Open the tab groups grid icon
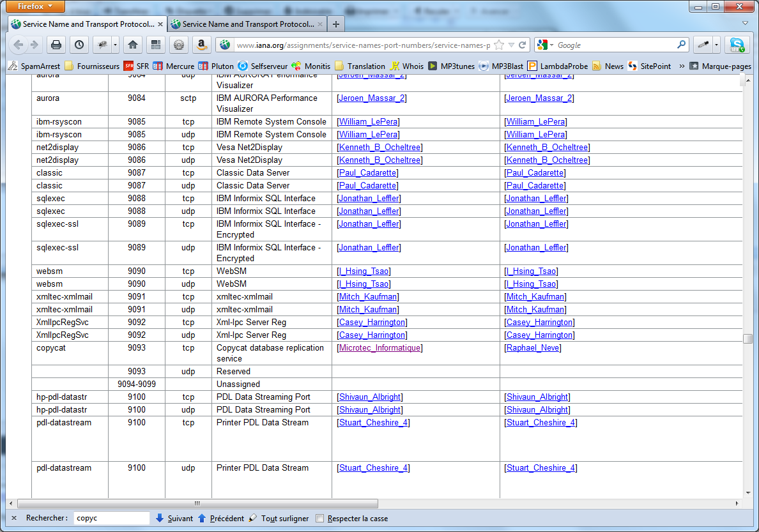The image size is (759, 532). click(x=156, y=45)
